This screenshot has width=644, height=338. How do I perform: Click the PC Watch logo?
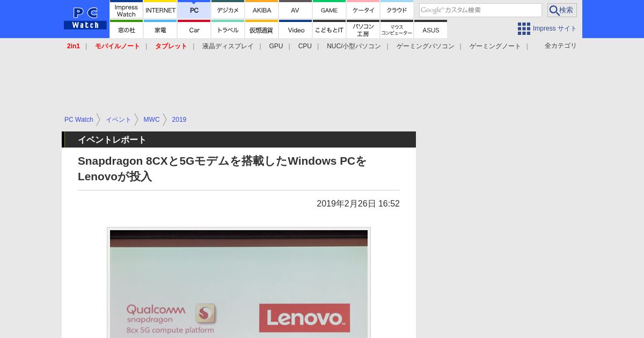click(x=85, y=19)
